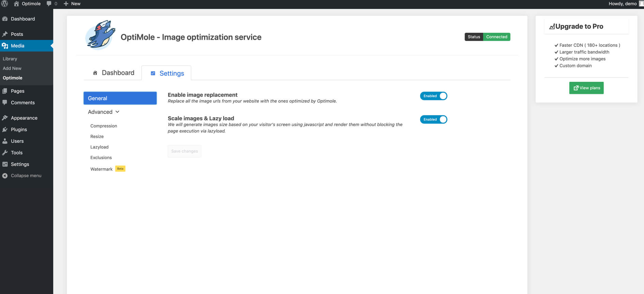The height and width of the screenshot is (294, 644).
Task: Click the WordPress logo icon
Action: 4,4
